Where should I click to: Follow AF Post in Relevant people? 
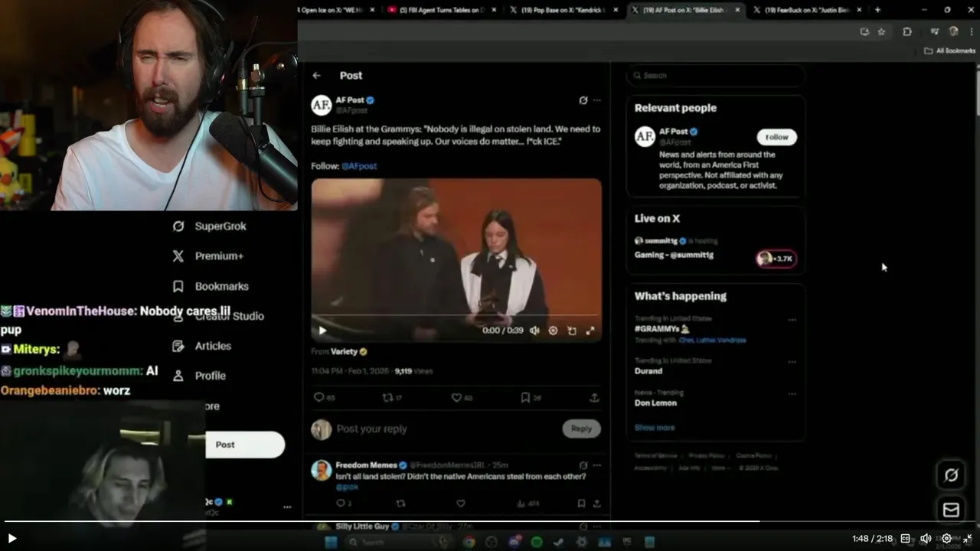[x=776, y=137]
